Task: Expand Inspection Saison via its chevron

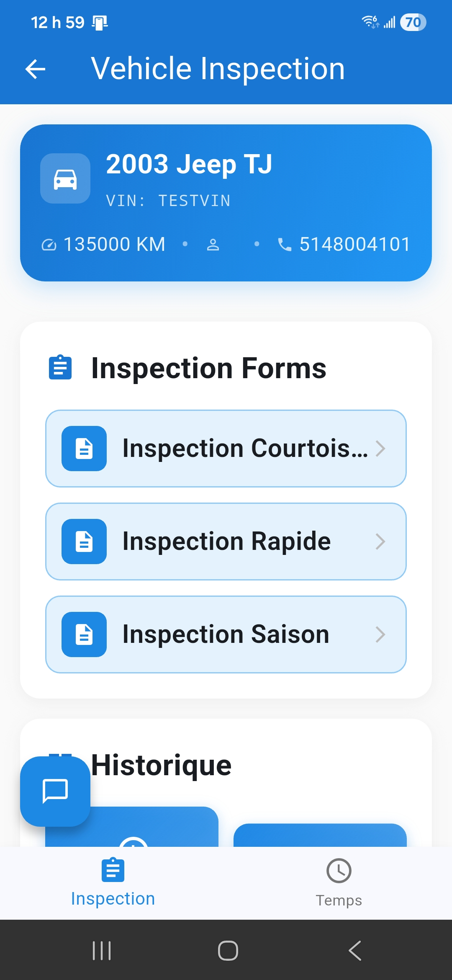Action: (381, 634)
